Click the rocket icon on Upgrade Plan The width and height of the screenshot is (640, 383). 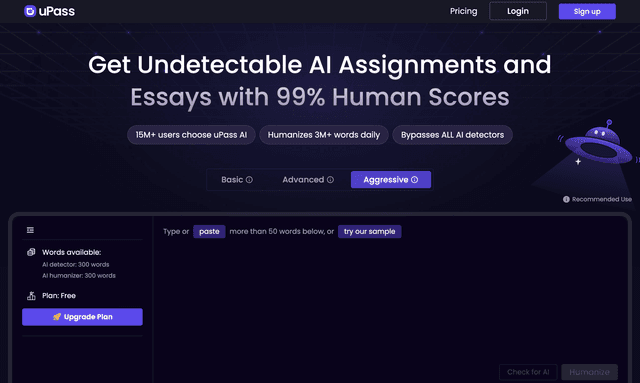[57, 316]
